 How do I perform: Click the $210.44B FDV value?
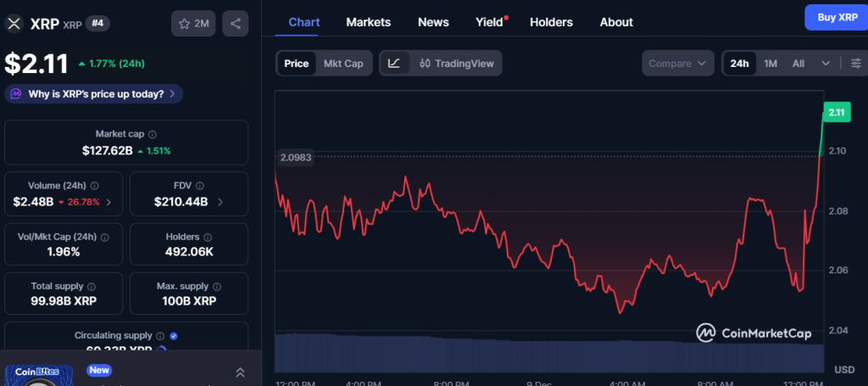(x=181, y=202)
